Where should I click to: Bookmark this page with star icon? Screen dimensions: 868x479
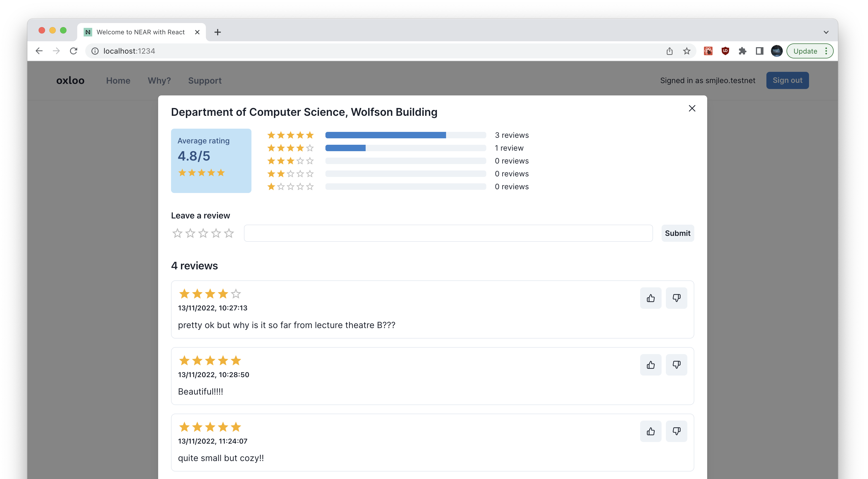click(686, 51)
